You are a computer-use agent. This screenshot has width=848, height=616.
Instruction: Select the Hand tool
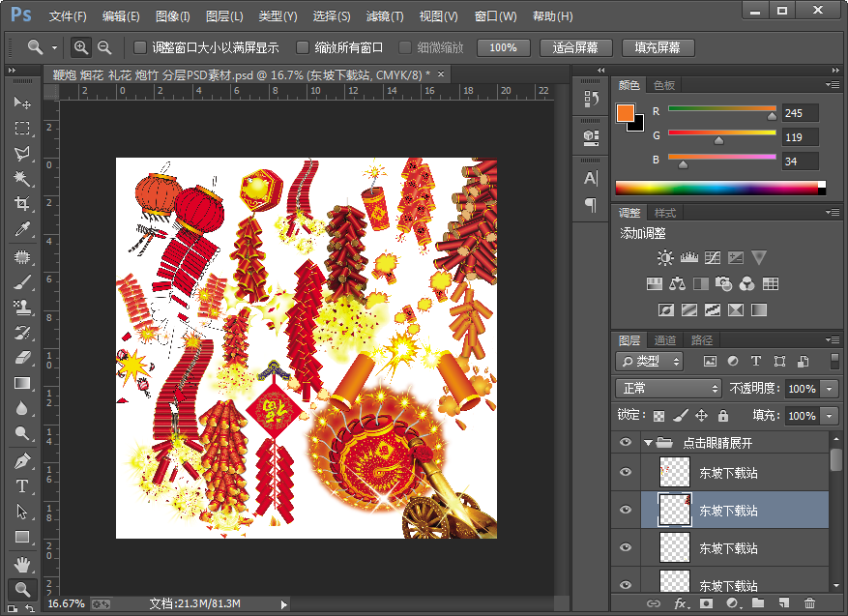click(x=21, y=563)
